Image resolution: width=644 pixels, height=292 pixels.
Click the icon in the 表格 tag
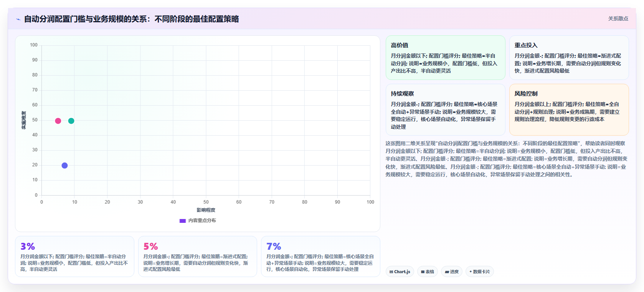[423, 272]
